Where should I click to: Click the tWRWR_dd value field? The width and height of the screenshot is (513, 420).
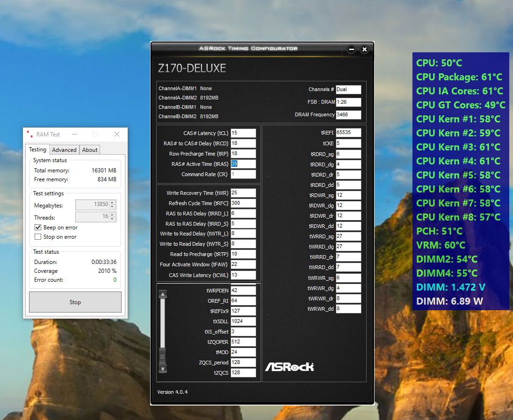pyautogui.click(x=348, y=308)
